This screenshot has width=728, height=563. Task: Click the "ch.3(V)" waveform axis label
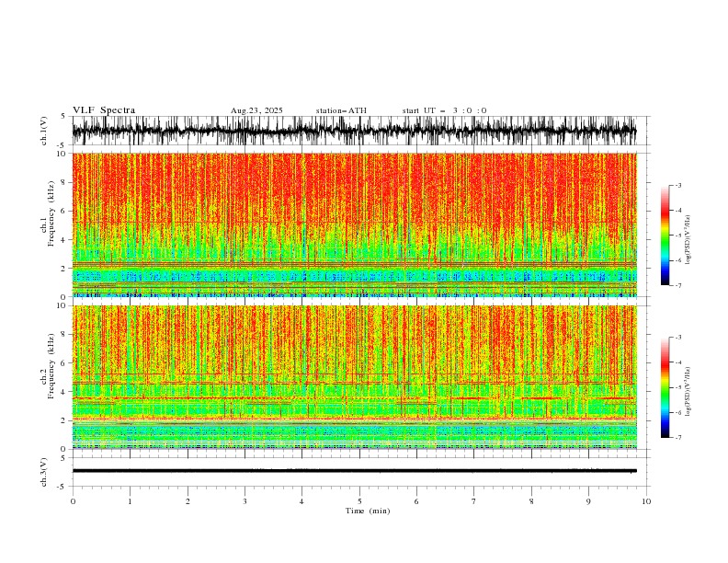[x=44, y=472]
